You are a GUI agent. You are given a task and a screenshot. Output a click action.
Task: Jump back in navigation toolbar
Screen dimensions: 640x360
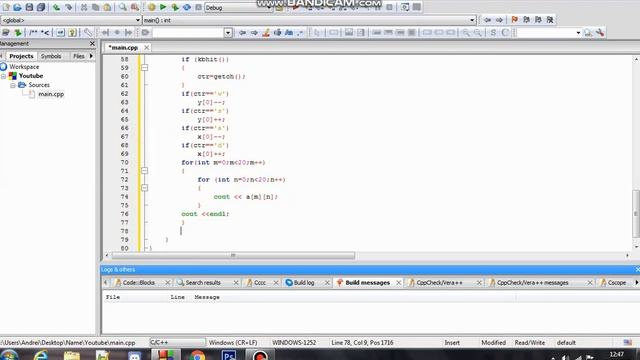tap(487, 20)
